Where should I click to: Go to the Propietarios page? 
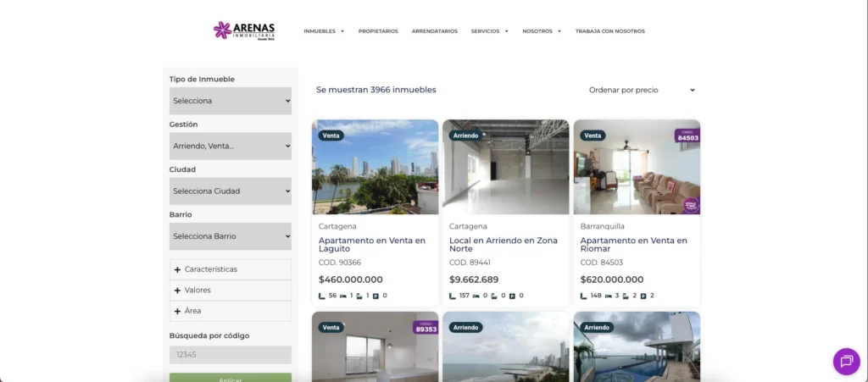point(378,31)
